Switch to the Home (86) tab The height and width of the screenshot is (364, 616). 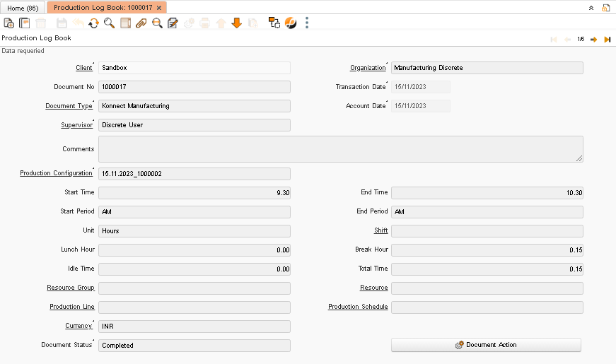[x=23, y=8]
